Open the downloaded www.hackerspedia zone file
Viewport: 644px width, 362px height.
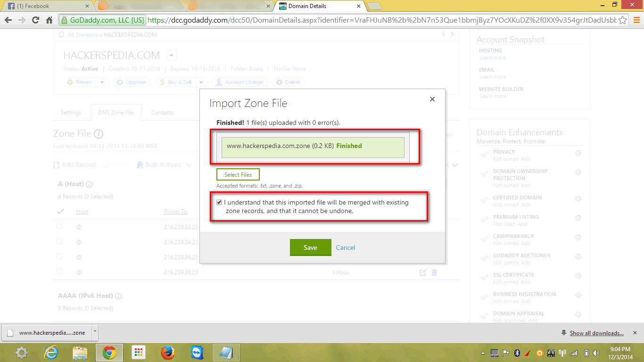coord(46,332)
